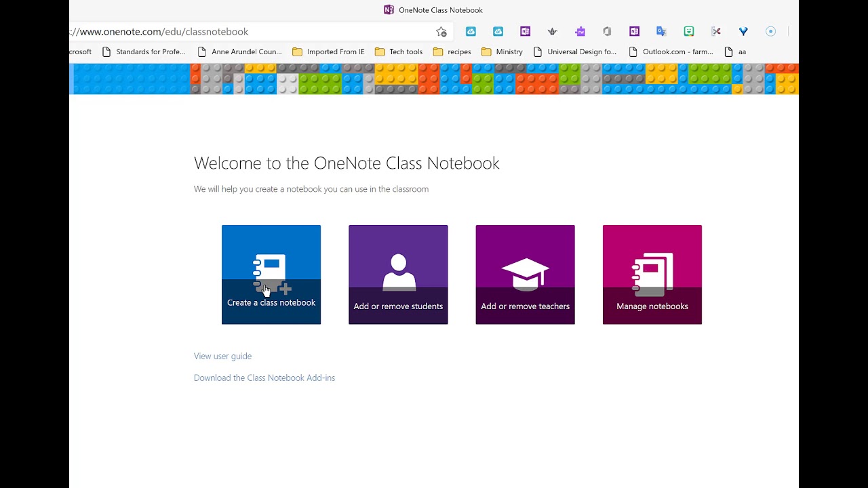
Task: Open the Standards for Profe... bookmark
Action: click(x=143, y=52)
